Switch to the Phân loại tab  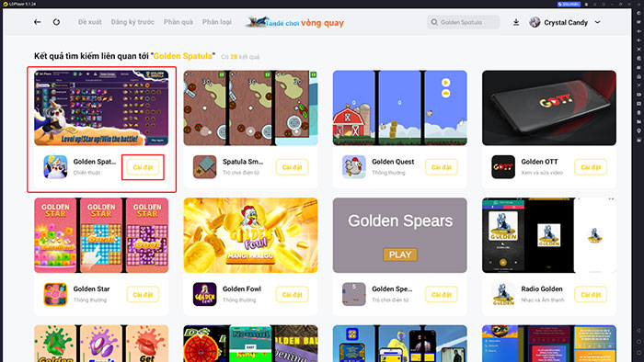pos(217,22)
